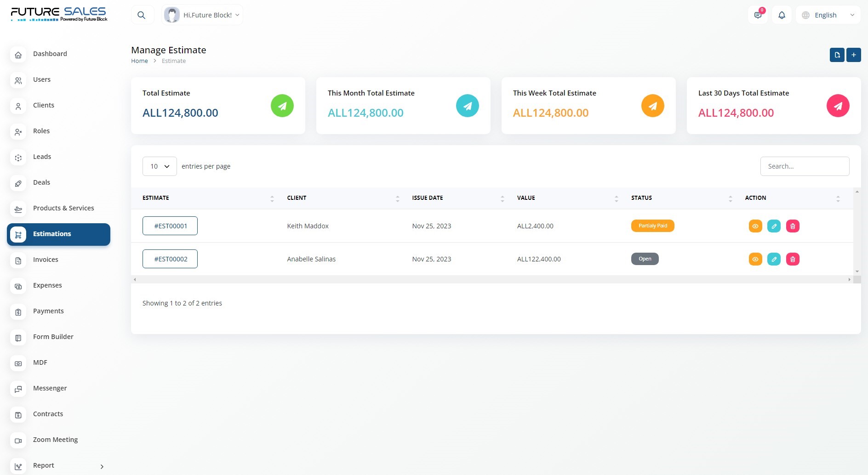Click the export estimates file icon

tap(837, 55)
